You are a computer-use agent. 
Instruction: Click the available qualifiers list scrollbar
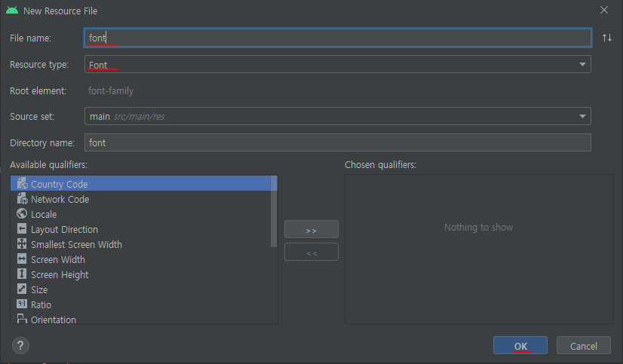(x=274, y=211)
